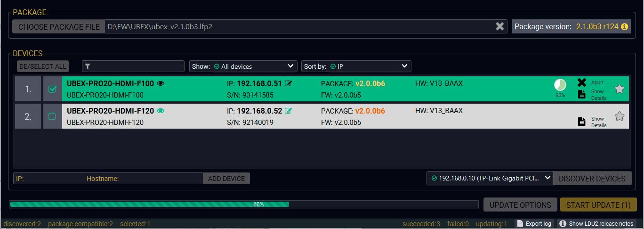Toggle the eye icon for UBEX-PRO20-HDMI-F120
This screenshot has width=644, height=229.
click(x=161, y=111)
